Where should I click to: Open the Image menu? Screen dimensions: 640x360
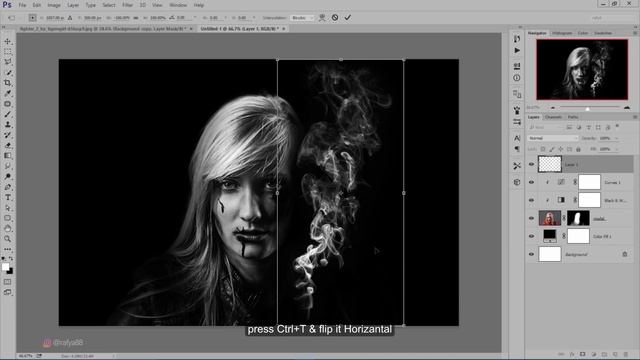[54, 5]
